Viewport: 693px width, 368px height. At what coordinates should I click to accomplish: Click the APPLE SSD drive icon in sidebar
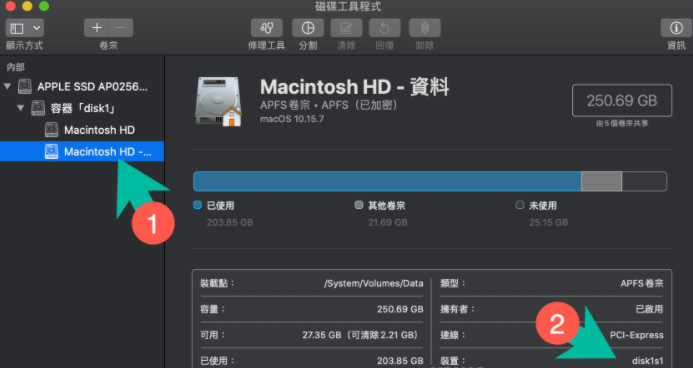point(25,87)
